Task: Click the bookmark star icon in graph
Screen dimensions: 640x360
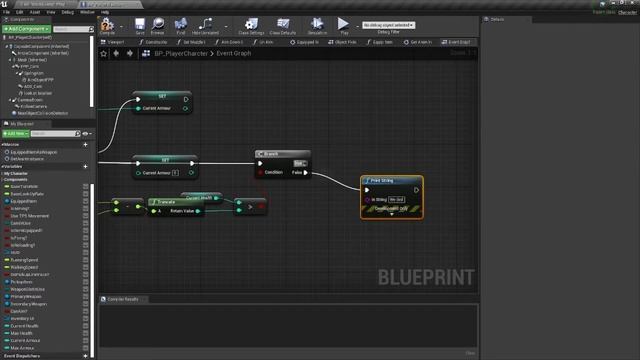Action: [x=104, y=53]
